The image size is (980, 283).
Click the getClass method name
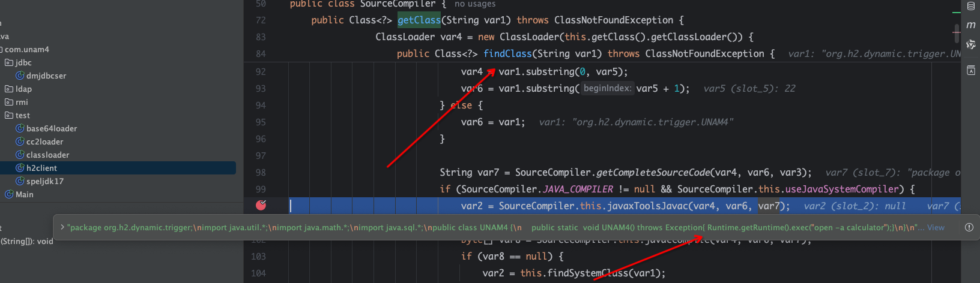[x=419, y=20]
